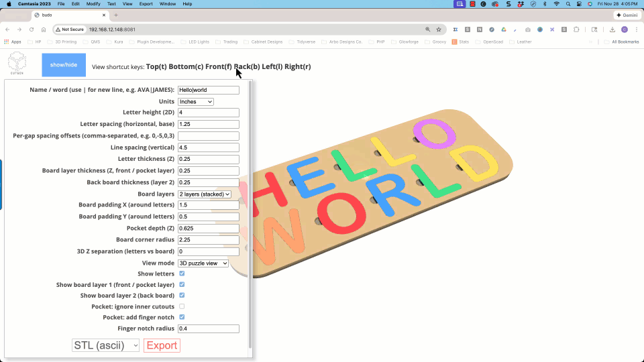Open the Modify menu in Camtasia
This screenshot has width=644, height=362.
pos(93,4)
